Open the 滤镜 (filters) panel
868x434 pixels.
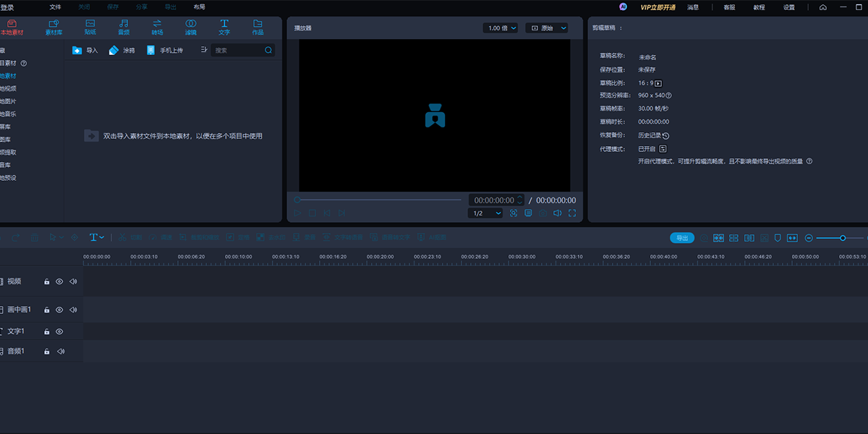190,27
